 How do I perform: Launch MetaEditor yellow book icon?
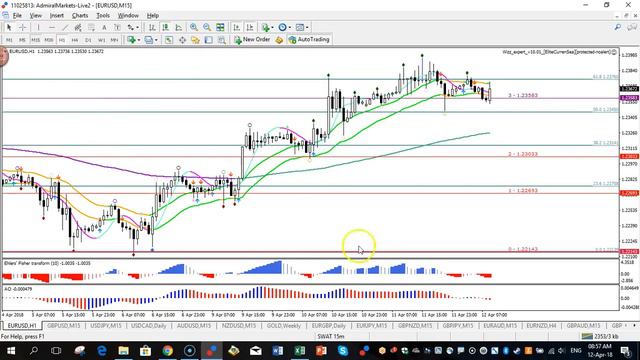pyautogui.click(x=279, y=40)
